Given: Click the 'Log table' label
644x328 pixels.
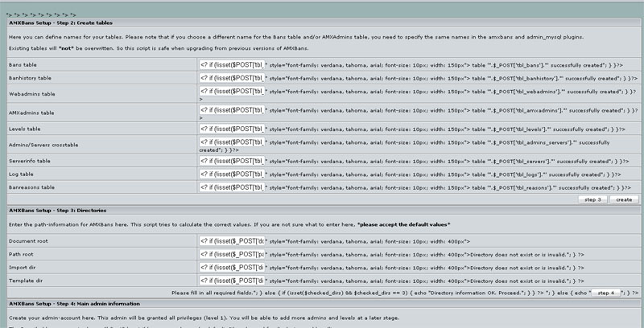Looking at the screenshot, I should pyautogui.click(x=21, y=174).
